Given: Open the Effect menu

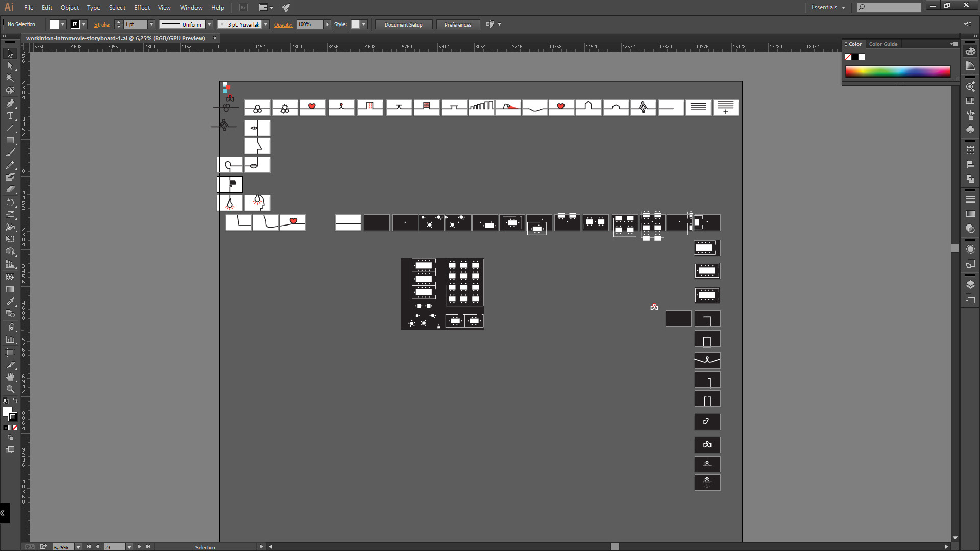Looking at the screenshot, I should click(x=141, y=8).
